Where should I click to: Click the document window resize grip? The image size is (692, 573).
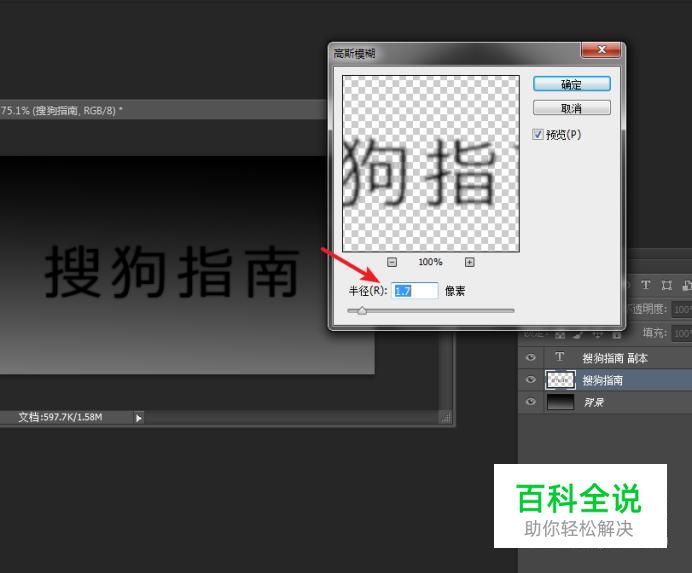(x=447, y=418)
